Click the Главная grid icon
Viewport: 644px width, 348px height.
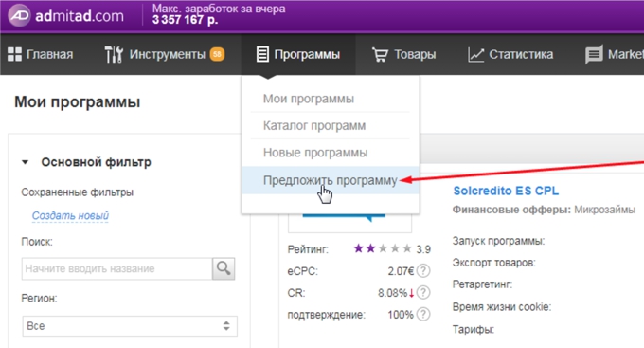(x=14, y=54)
